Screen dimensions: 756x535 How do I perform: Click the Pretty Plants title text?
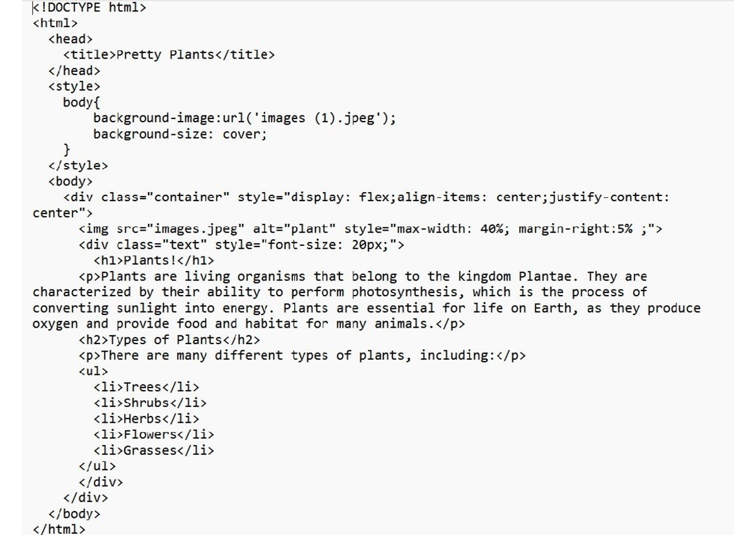click(x=169, y=55)
